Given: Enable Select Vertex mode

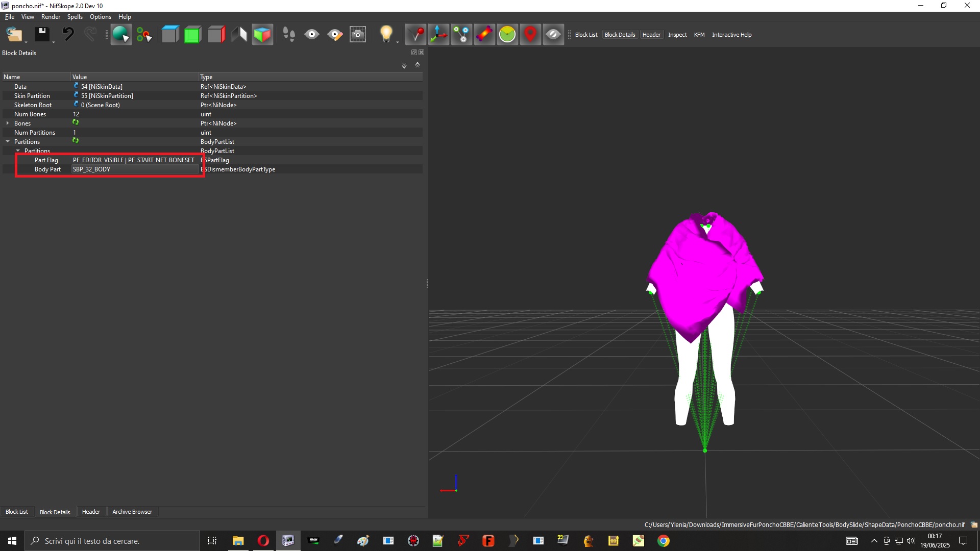Looking at the screenshot, I should coord(144,35).
